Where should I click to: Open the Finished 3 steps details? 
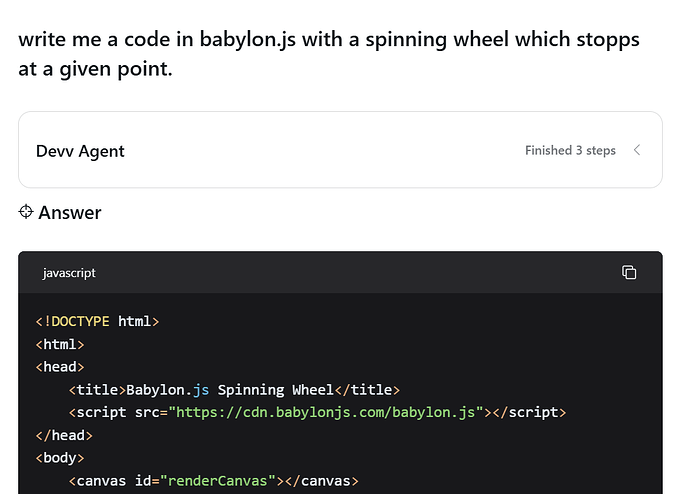[x=570, y=150]
